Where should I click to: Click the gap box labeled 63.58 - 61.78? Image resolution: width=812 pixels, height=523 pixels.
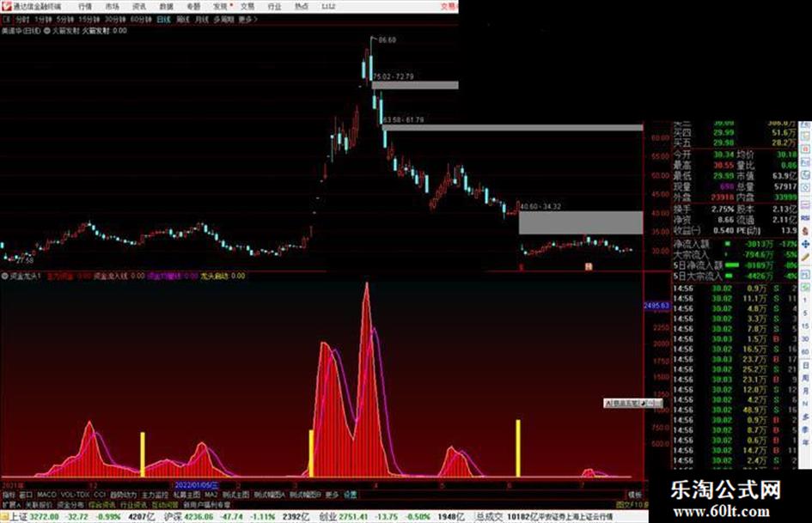point(513,127)
